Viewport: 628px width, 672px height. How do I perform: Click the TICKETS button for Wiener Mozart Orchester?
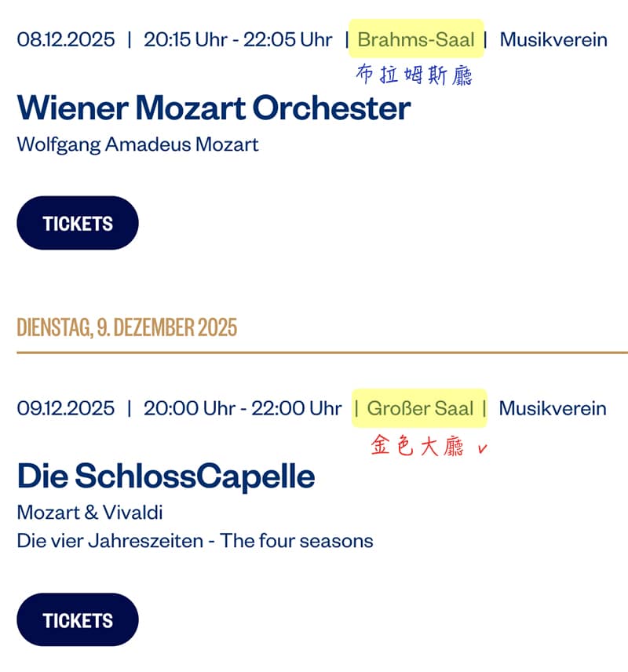(77, 224)
